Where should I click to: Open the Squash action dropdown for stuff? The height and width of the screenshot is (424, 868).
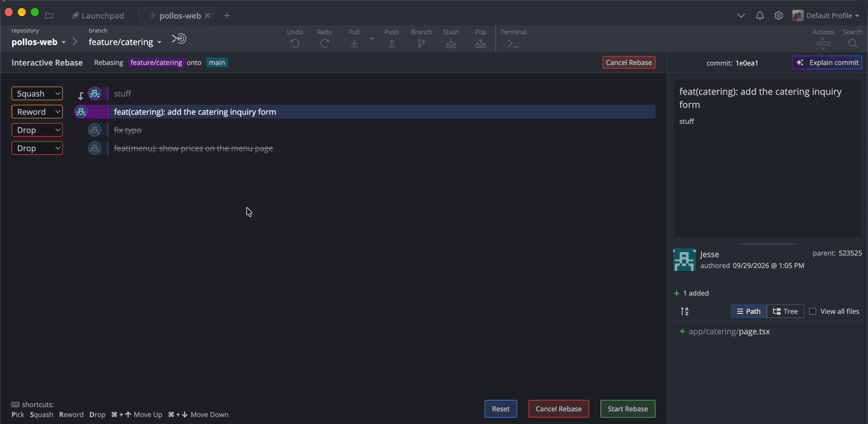point(37,93)
